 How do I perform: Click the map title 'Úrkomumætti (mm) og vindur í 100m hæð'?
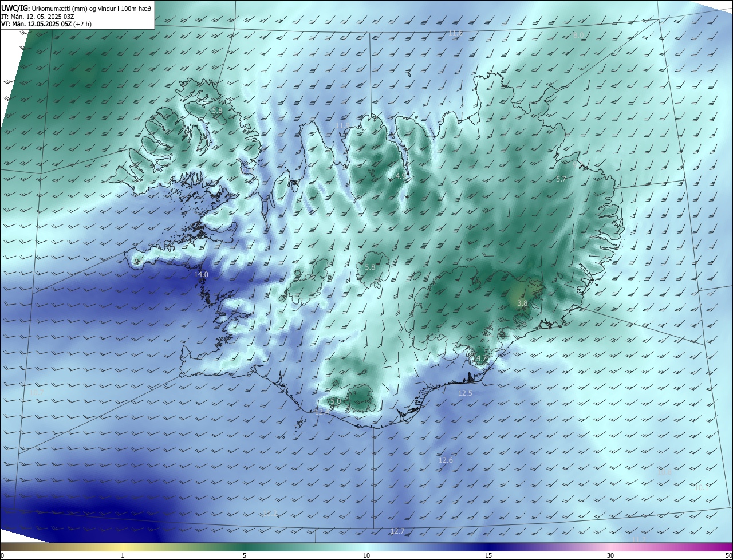(92, 8)
